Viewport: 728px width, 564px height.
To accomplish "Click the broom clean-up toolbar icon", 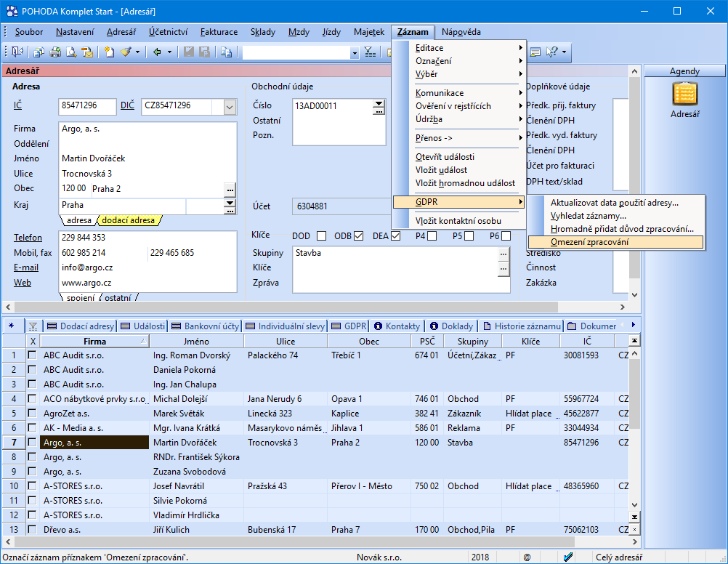I will tap(126, 52).
